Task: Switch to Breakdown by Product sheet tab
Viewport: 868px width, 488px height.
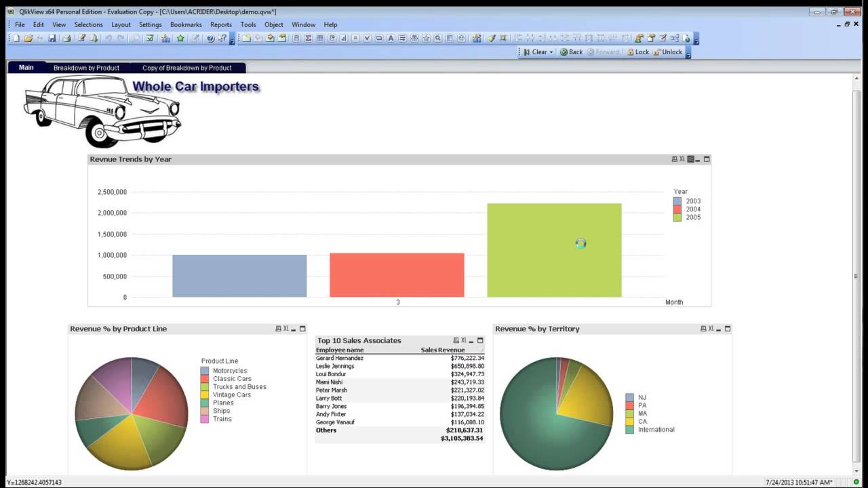Action: [86, 68]
